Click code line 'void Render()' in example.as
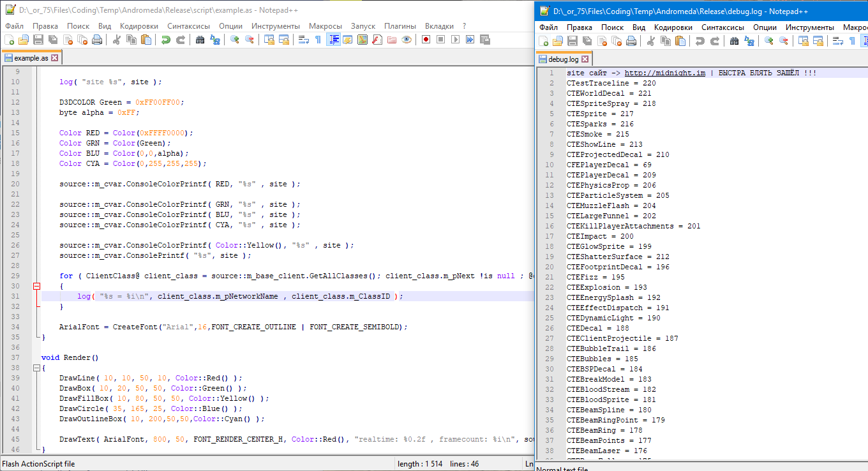This screenshot has height=471, width=868. coord(70,357)
